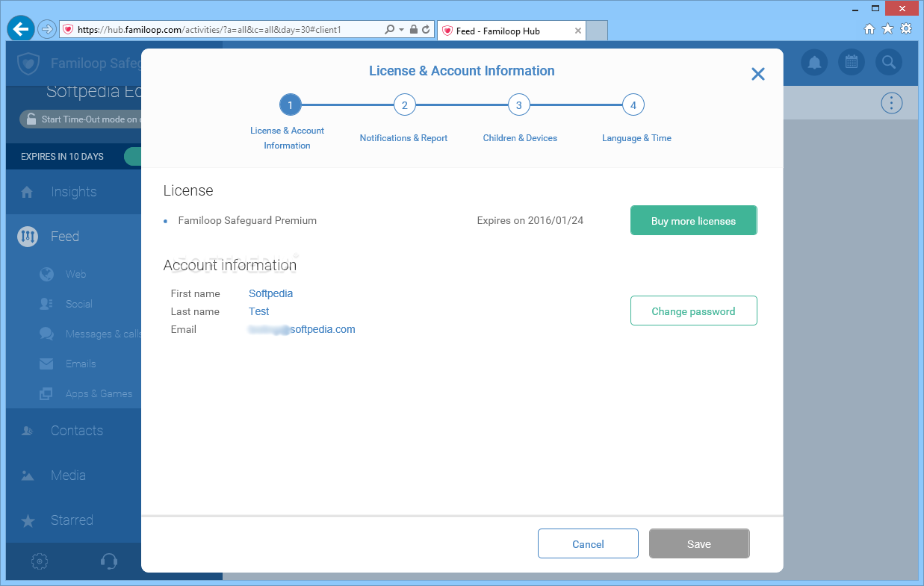Image resolution: width=924 pixels, height=586 pixels.
Task: Click the Starred star icon
Action: tap(28, 521)
